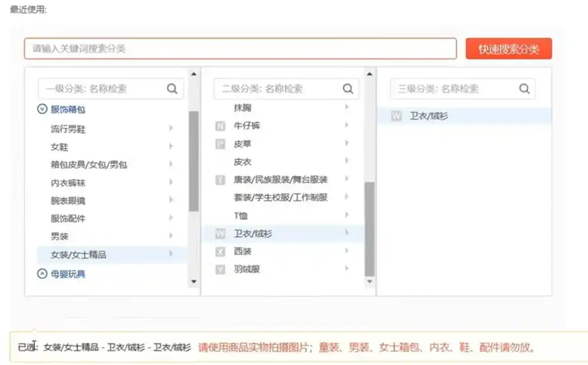Select 女鞋 in first-level categories
The image size is (588, 365).
coord(60,147)
